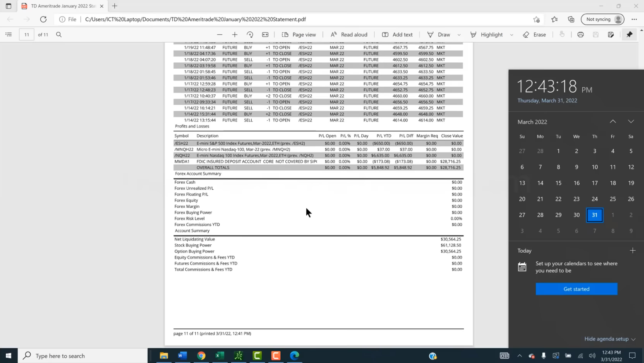The height and width of the screenshot is (363, 644).
Task: Open the Favorites list
Action: click(554, 19)
